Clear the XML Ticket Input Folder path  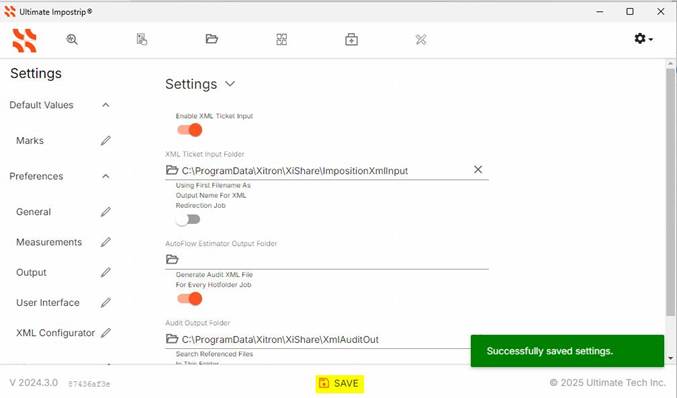(x=478, y=170)
